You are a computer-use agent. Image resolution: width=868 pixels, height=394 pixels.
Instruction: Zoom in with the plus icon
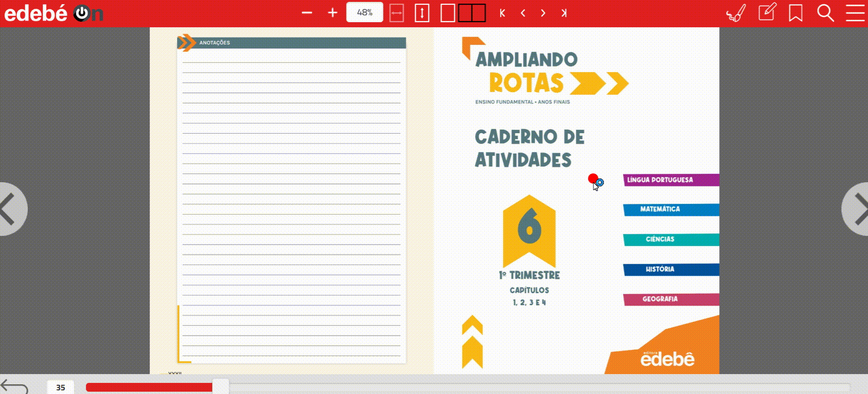pyautogui.click(x=332, y=13)
